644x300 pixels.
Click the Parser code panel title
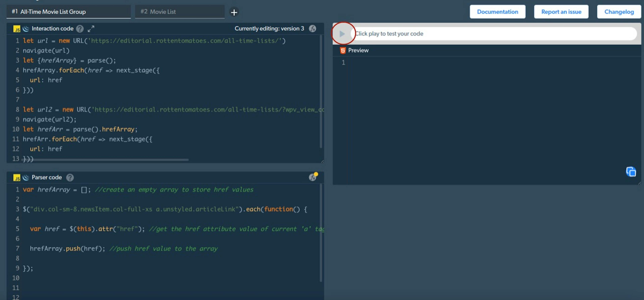47,177
